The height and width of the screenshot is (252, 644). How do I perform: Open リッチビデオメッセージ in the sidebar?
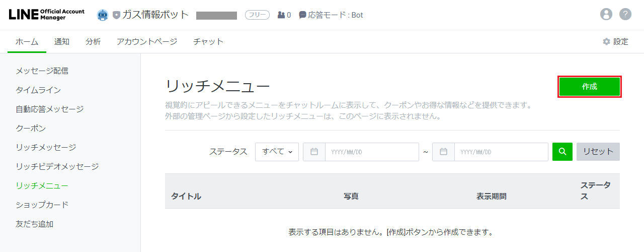coord(57,167)
